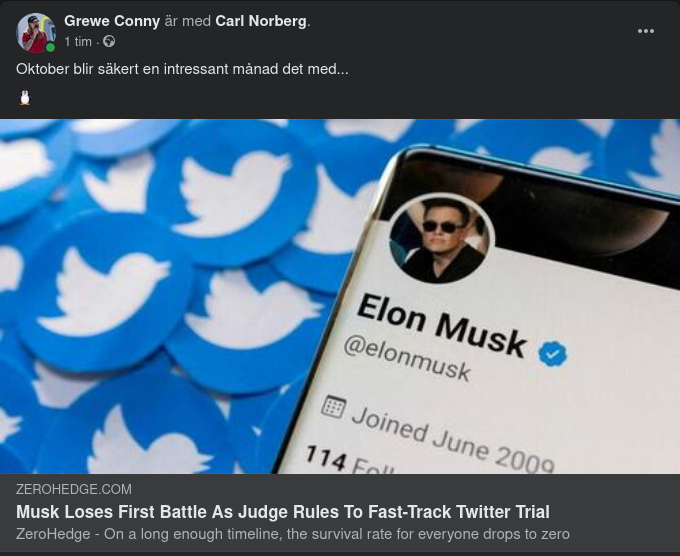This screenshot has width=680, height=556.
Task: Click the calendar icon beside "Joined June 2009"
Action: click(334, 407)
